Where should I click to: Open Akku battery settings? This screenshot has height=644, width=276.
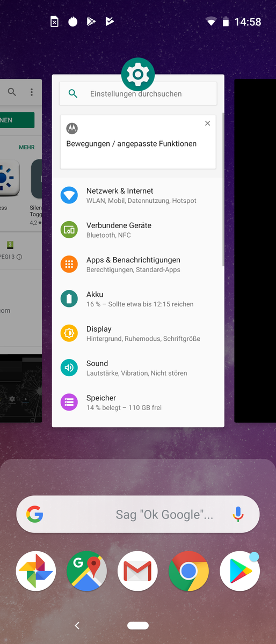[x=138, y=299]
